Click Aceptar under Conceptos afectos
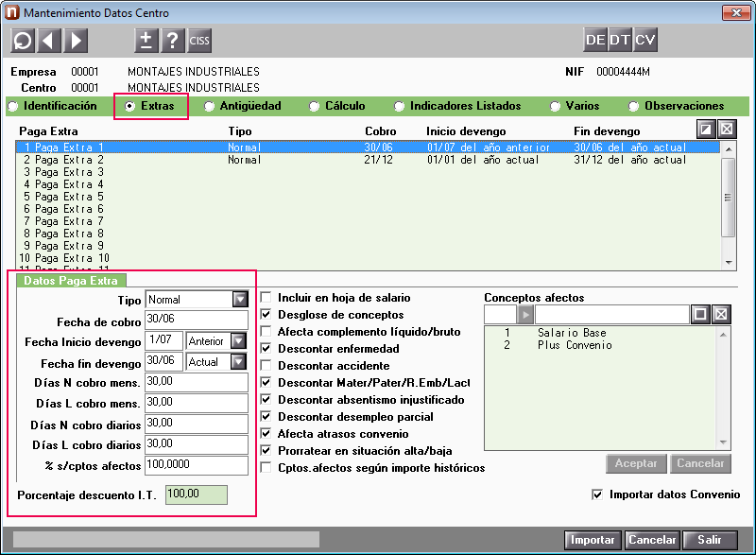The image size is (756, 555). (x=636, y=463)
